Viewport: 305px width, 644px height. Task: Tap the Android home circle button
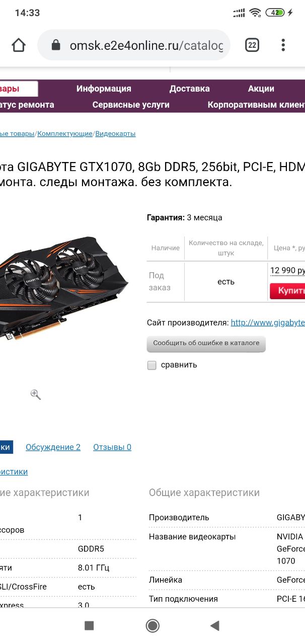pos(152,625)
